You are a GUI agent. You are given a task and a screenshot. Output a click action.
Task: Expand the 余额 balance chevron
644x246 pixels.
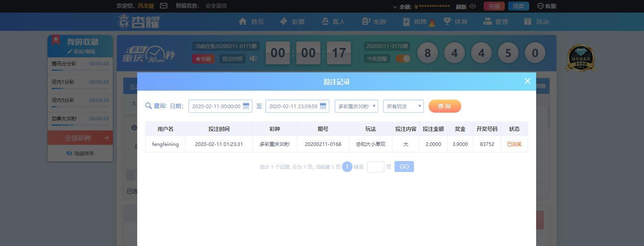[x=395, y=7]
